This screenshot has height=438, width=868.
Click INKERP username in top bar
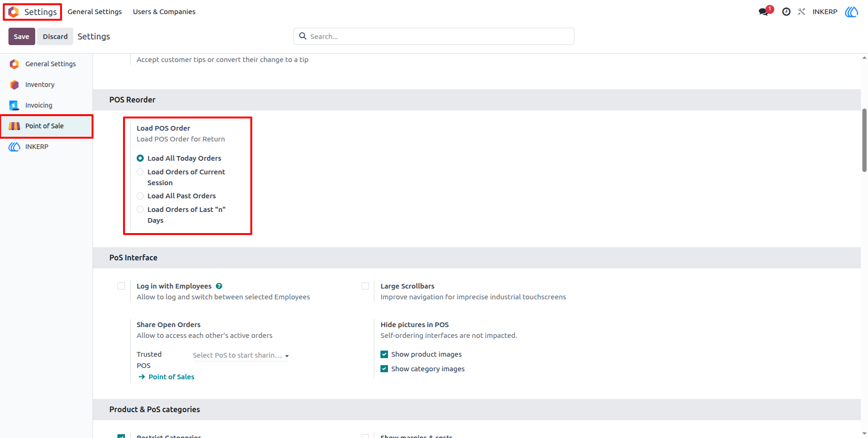[x=825, y=12]
